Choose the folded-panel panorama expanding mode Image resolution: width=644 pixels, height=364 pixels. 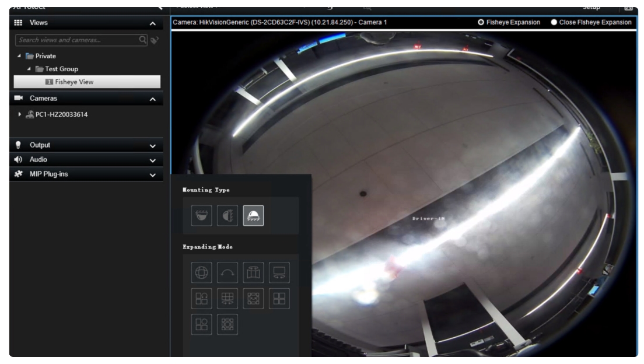253,272
